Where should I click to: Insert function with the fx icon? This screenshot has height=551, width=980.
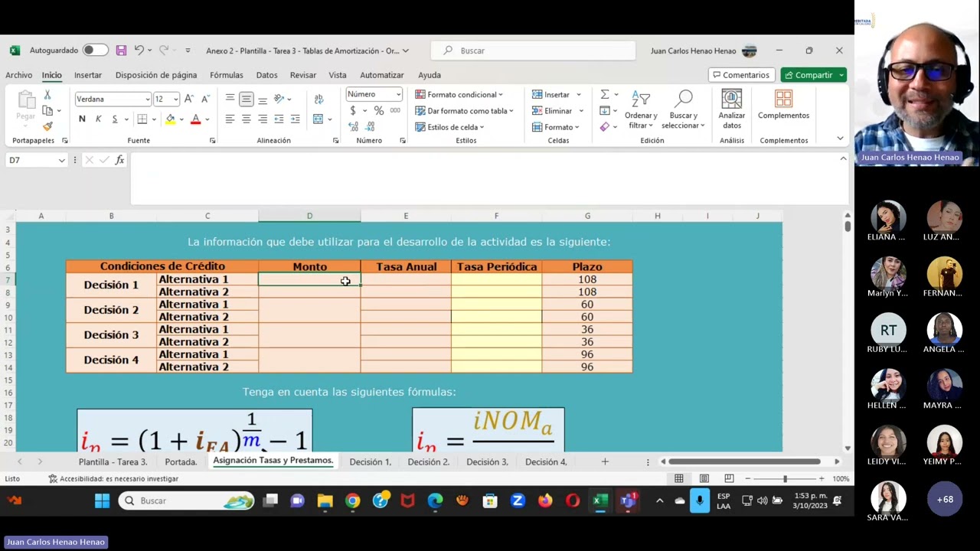pos(119,160)
